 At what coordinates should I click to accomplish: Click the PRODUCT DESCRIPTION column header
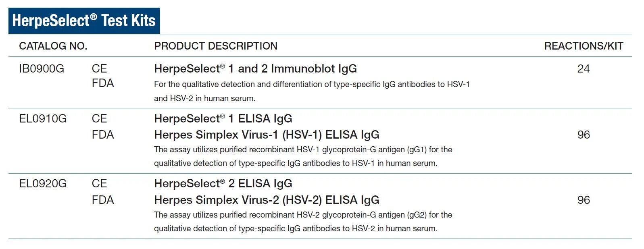216,46
